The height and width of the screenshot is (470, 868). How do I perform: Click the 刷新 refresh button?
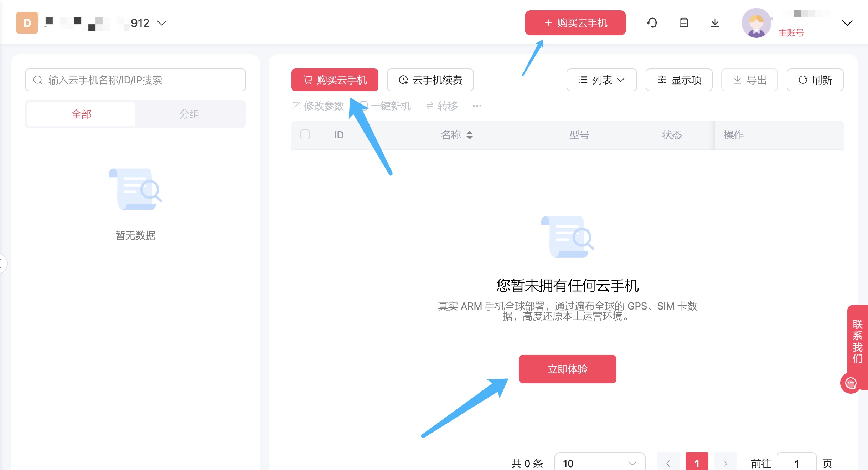815,80
